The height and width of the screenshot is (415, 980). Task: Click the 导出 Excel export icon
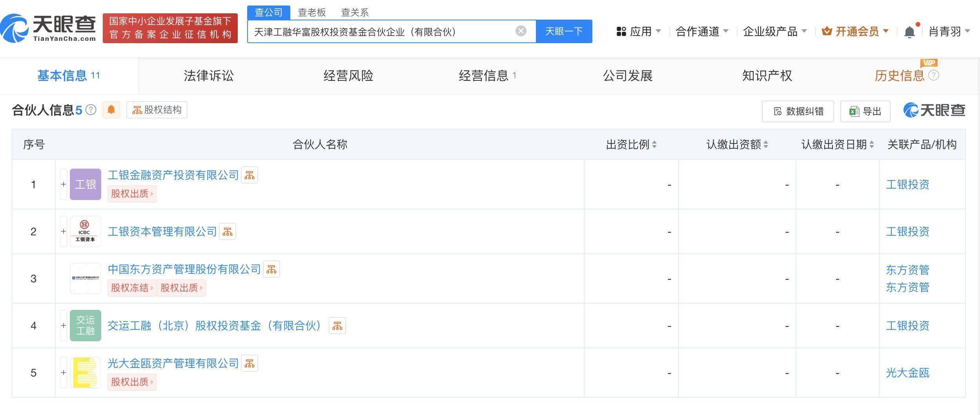[865, 111]
